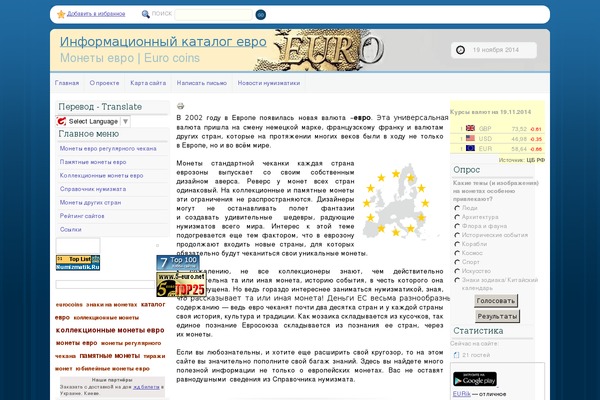Click the 'Курсы валют на 19.11.2014' heading

tap(490, 112)
